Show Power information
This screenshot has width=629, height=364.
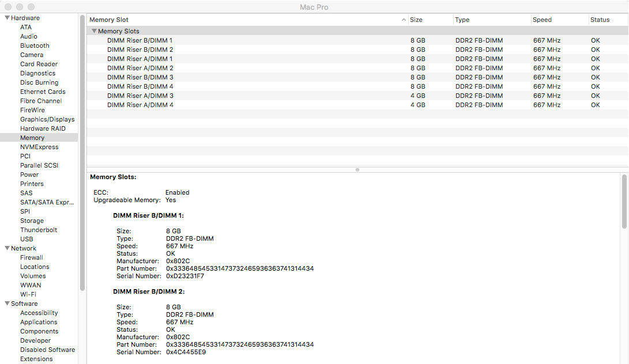(29, 175)
